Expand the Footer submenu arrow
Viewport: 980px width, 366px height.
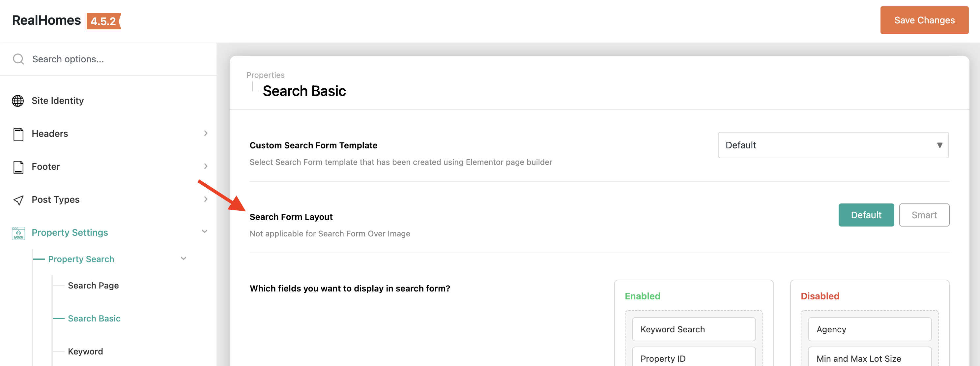[x=205, y=167]
